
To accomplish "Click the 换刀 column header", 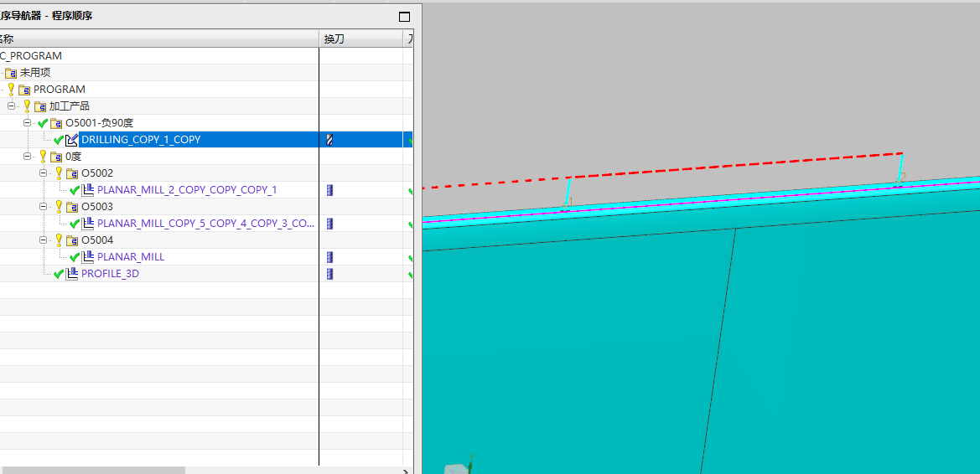I will [360, 39].
